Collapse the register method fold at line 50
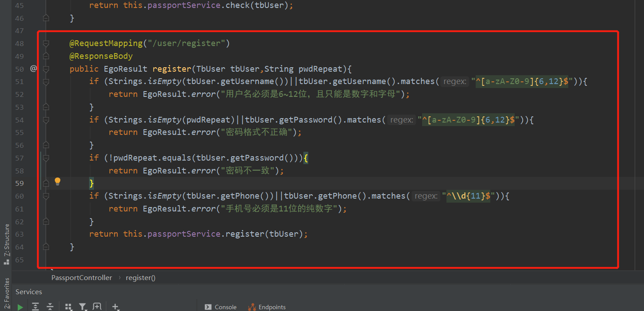Image resolution: width=644 pixels, height=311 pixels. 46,69
